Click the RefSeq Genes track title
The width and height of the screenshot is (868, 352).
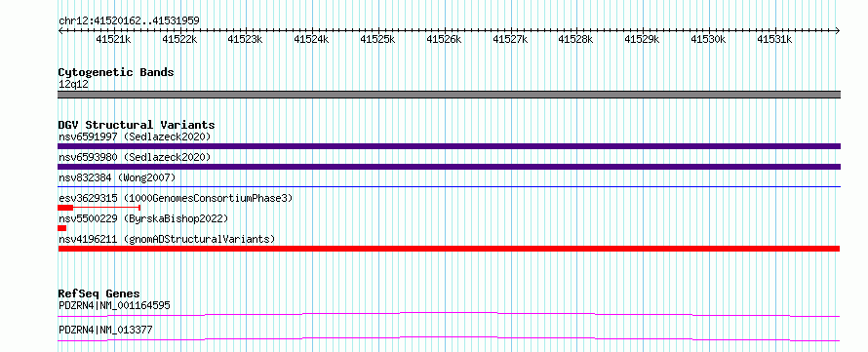(x=99, y=293)
